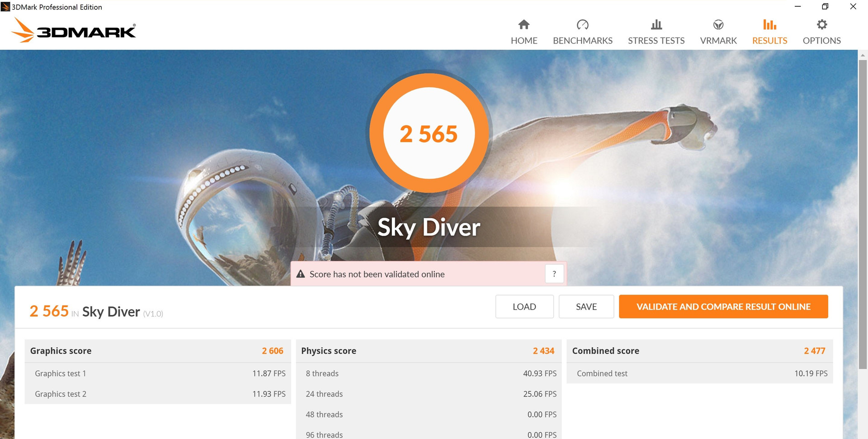Click the 3DMark title bar app icon
This screenshot has width=868, height=439.
point(5,7)
